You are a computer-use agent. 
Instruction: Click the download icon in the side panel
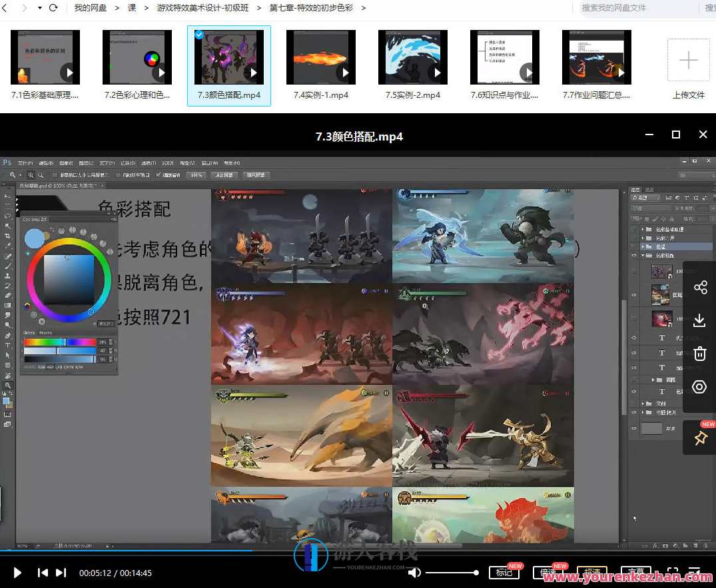pos(699,321)
